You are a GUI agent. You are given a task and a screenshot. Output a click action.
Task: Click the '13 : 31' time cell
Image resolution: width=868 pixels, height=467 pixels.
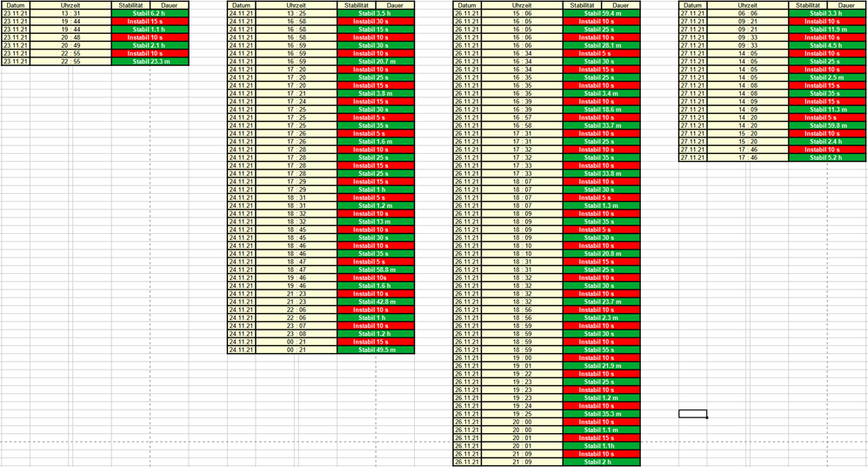click(x=70, y=13)
